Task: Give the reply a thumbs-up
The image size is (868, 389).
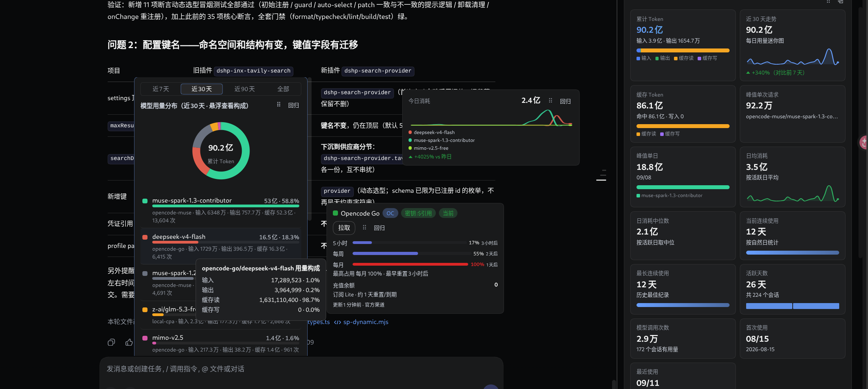Action: [x=129, y=342]
